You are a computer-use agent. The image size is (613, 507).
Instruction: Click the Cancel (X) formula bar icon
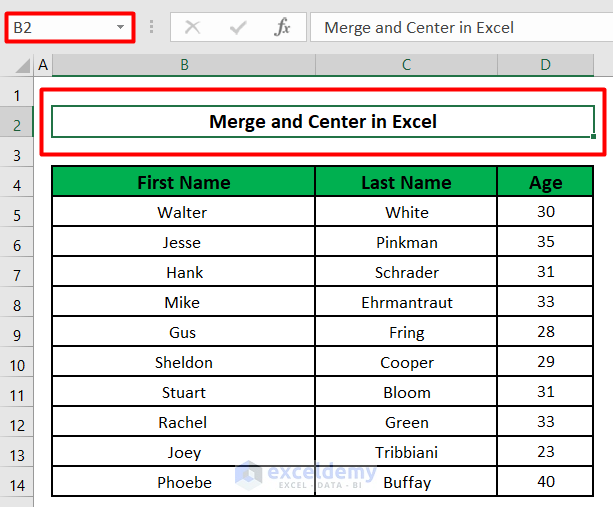tap(192, 27)
